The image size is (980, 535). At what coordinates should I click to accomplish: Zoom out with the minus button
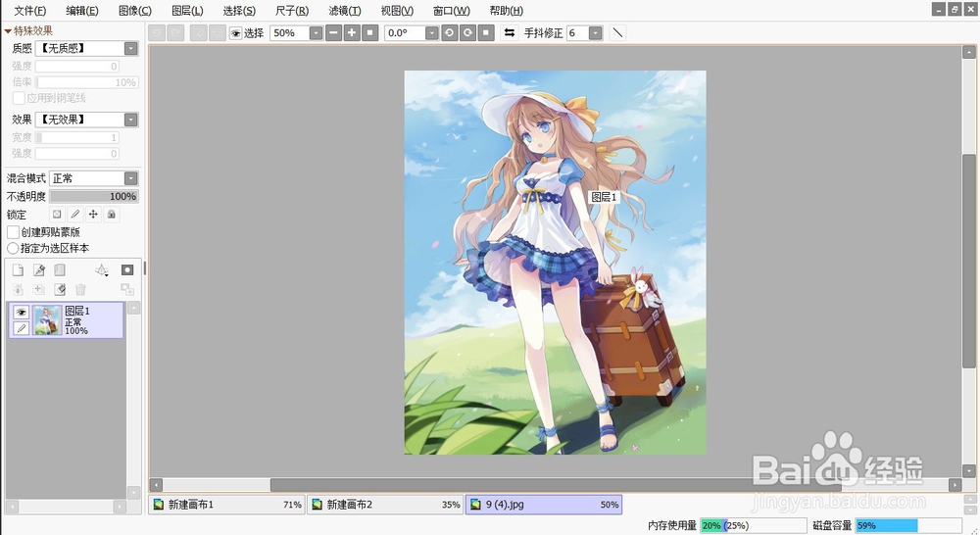pos(334,32)
